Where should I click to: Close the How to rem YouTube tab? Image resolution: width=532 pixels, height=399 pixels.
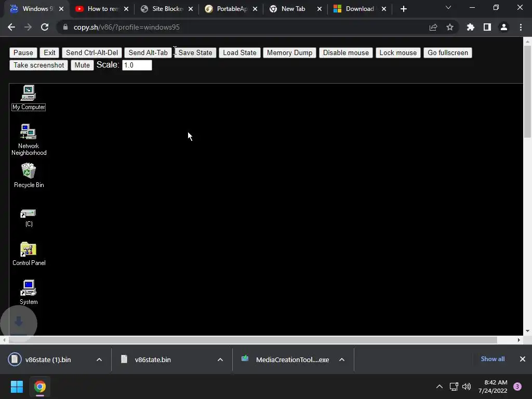[126, 9]
